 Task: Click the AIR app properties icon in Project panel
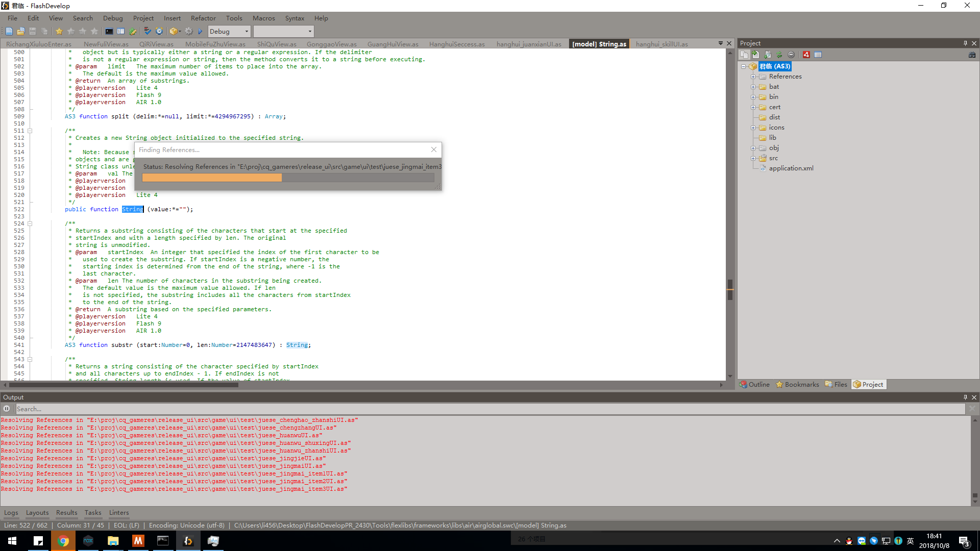click(x=806, y=55)
